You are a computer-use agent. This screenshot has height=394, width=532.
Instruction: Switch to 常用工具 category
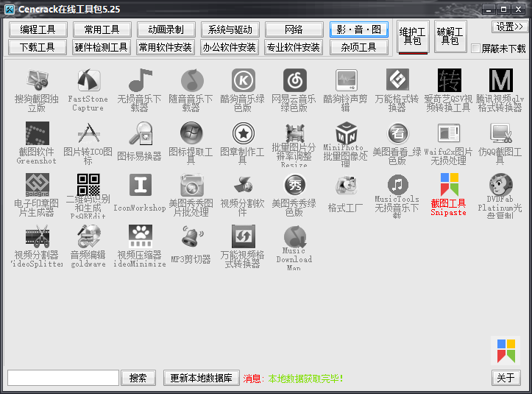point(102,29)
